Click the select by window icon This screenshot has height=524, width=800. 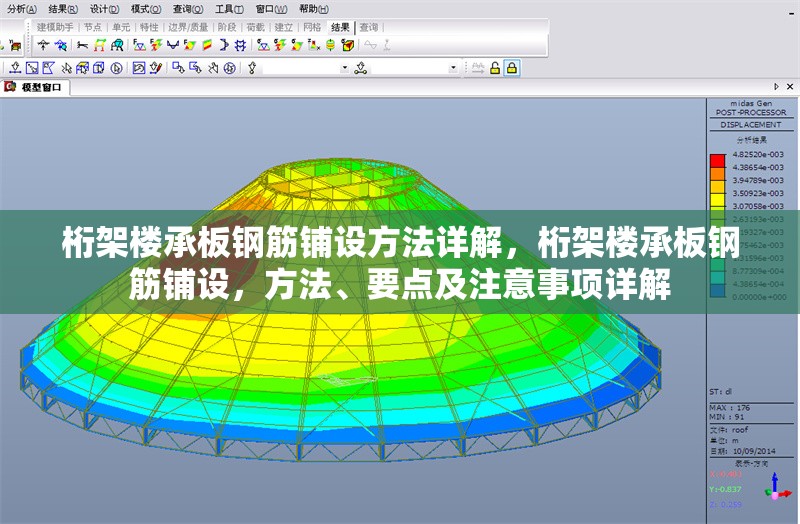(x=32, y=68)
